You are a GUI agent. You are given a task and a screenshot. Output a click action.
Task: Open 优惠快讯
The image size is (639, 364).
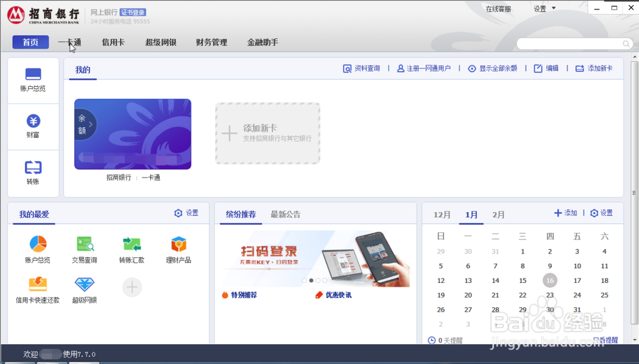(x=334, y=295)
